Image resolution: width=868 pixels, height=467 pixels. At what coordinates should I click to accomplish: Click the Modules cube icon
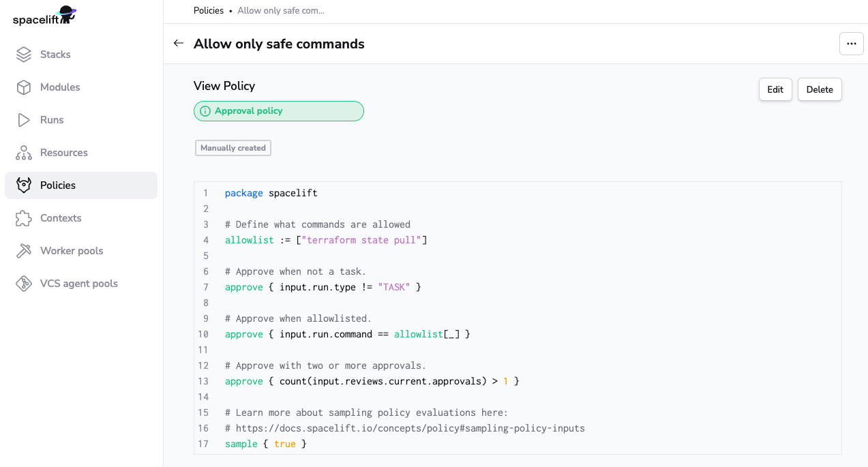[x=24, y=87]
